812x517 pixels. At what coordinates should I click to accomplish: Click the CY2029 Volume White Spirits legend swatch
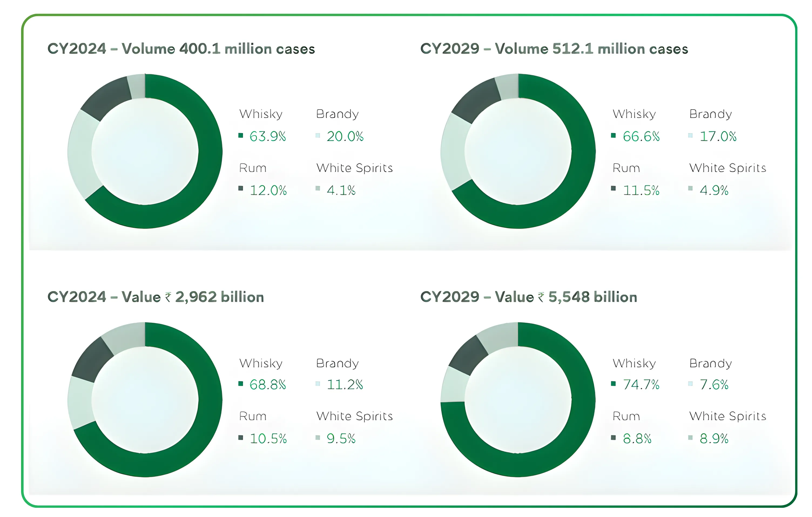(x=690, y=188)
